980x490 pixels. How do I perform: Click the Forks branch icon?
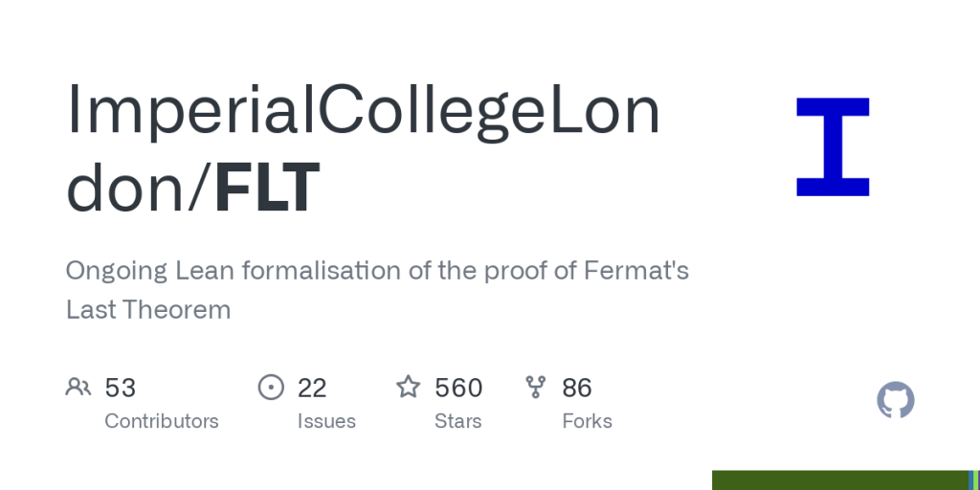click(536, 387)
